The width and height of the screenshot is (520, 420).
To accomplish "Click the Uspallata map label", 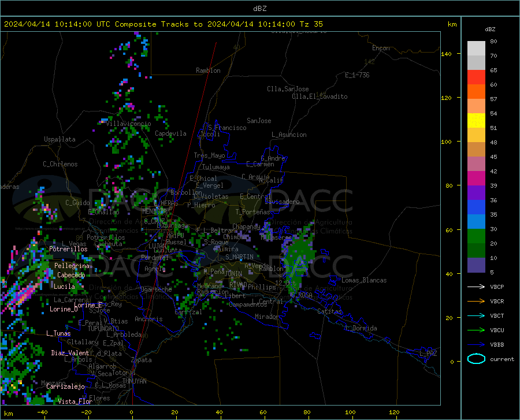I will pos(60,139).
